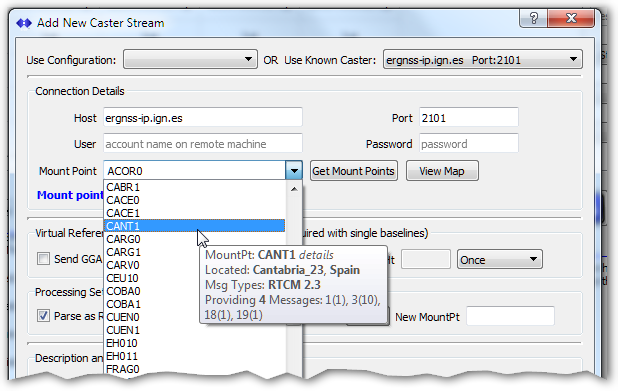Screen dimensions: 618x391
Task: Select CARV0 in mount point list
Action: (152, 265)
